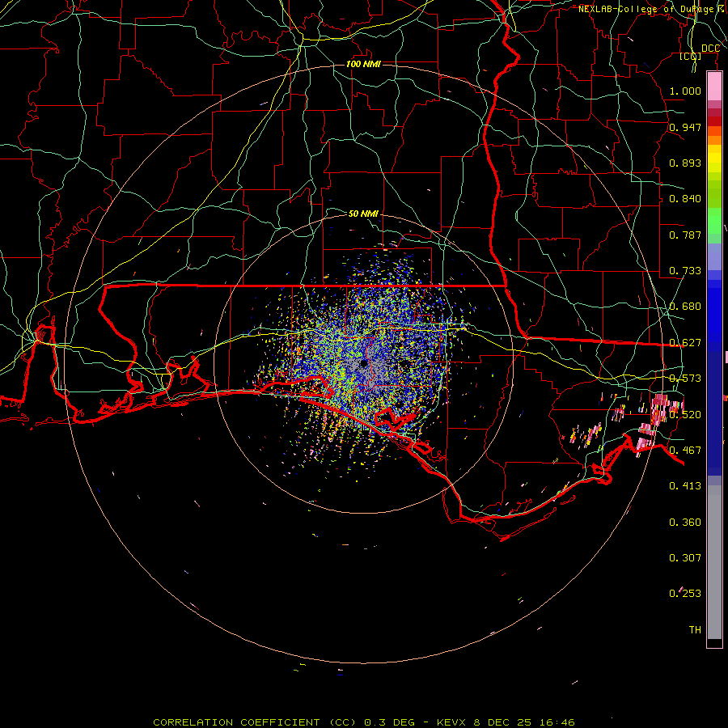Image resolution: width=728 pixels, height=728 pixels.
Task: Select the 0.520 scale value
Action: click(x=685, y=415)
